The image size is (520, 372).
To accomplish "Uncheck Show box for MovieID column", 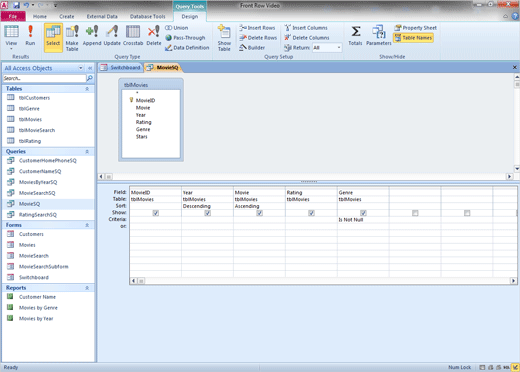I will pos(156,213).
